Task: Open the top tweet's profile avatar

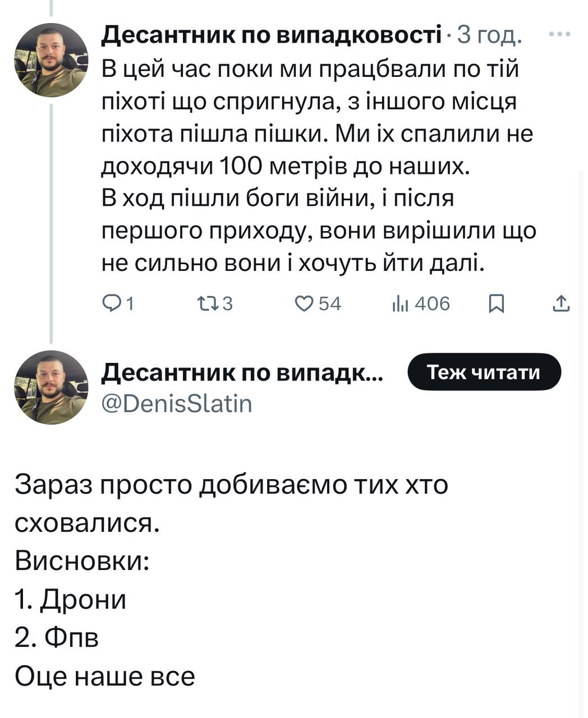Action: (x=51, y=60)
